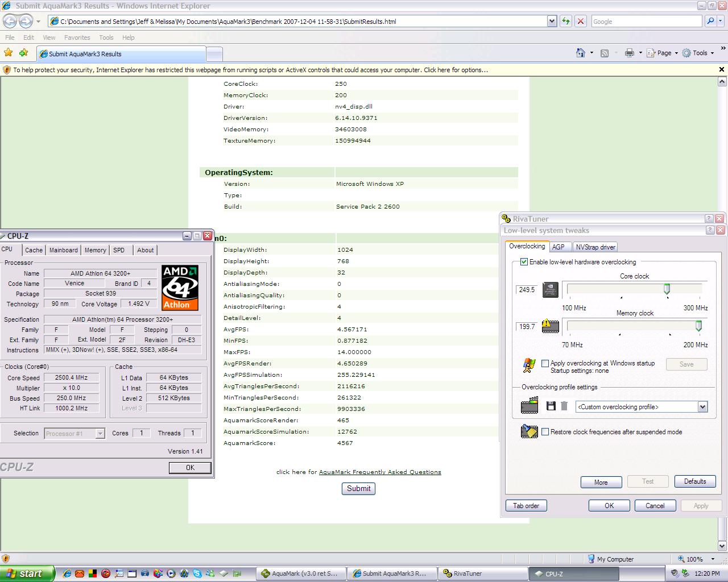Open the orange envelope mail icon in Quick Launch

[x=80, y=573]
